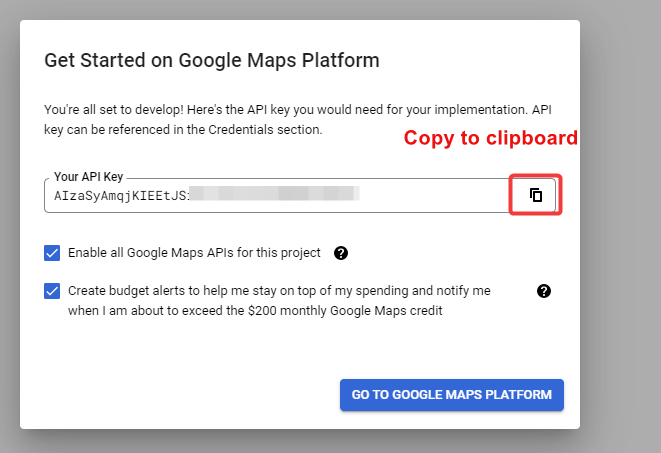Click the 'Your API Key' field label
The image size is (661, 453).
coord(88,177)
